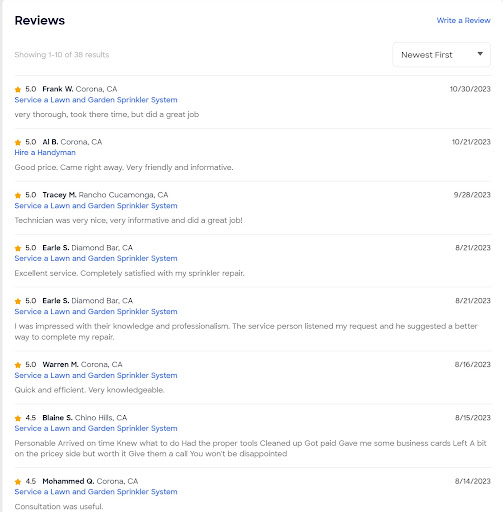Open Warren M.'s Sprinkler System service link
Screen dimensions: 503x512
point(96,375)
